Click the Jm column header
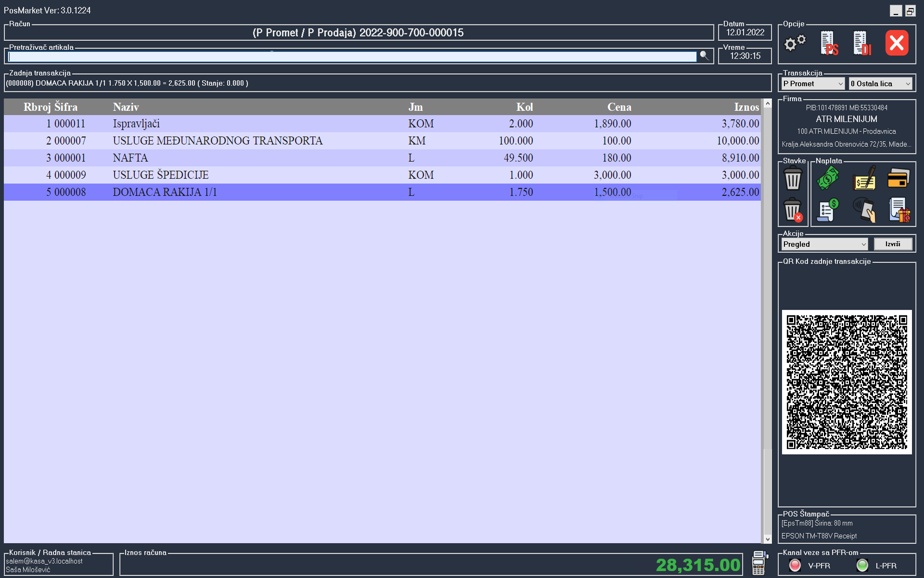This screenshot has height=578, width=924. pyautogui.click(x=415, y=107)
